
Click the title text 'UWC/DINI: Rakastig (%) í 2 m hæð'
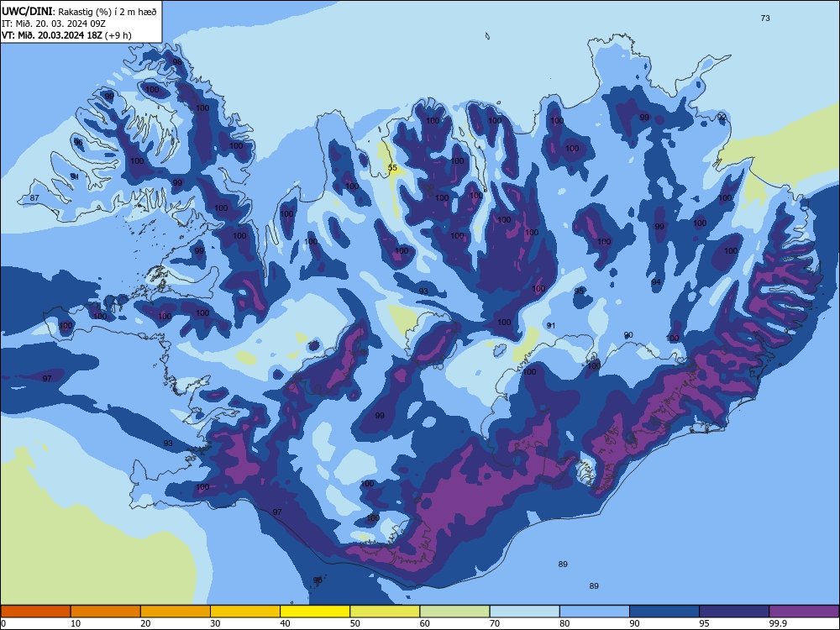pos(79,11)
